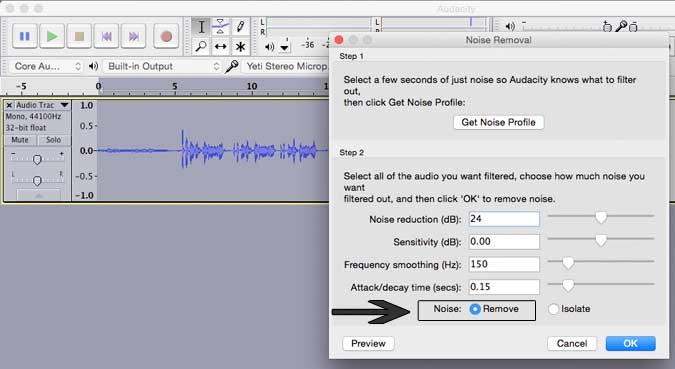Click the 'Step 1' label in the Noise Removal dialog
This screenshot has width=675, height=369.
click(351, 56)
